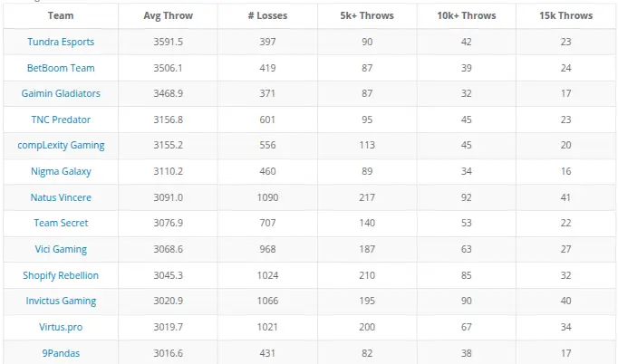
Task: Select the Vici Gaming team link
Action: pos(61,249)
